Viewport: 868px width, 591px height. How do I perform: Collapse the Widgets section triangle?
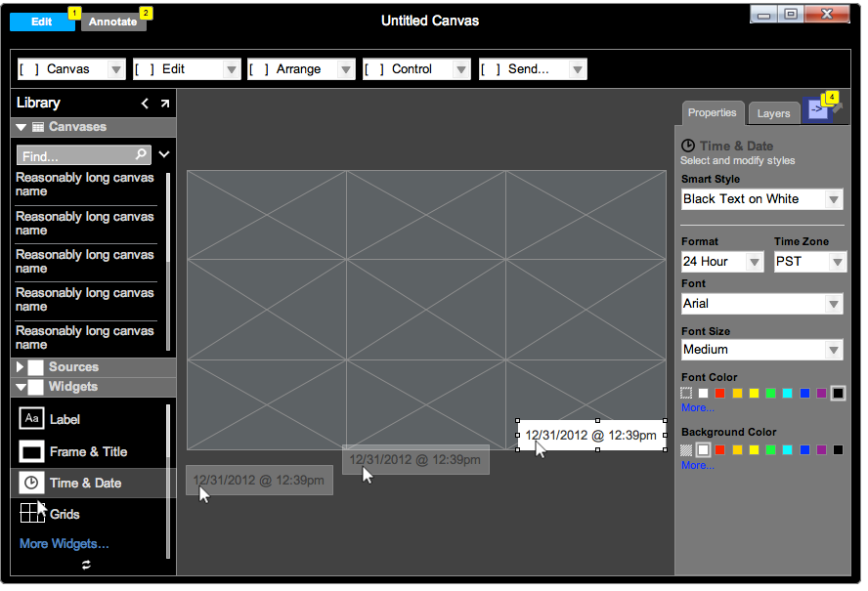click(x=22, y=387)
